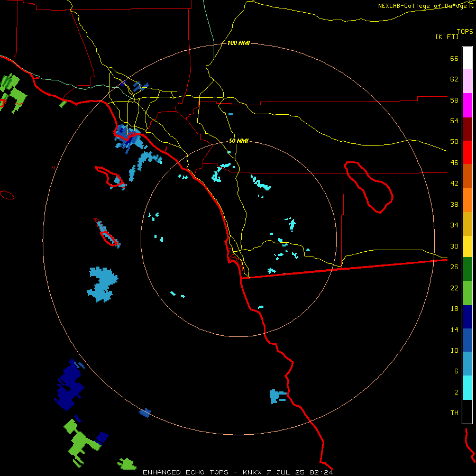
Task: Click the '30' legend scale value
Action: point(454,246)
